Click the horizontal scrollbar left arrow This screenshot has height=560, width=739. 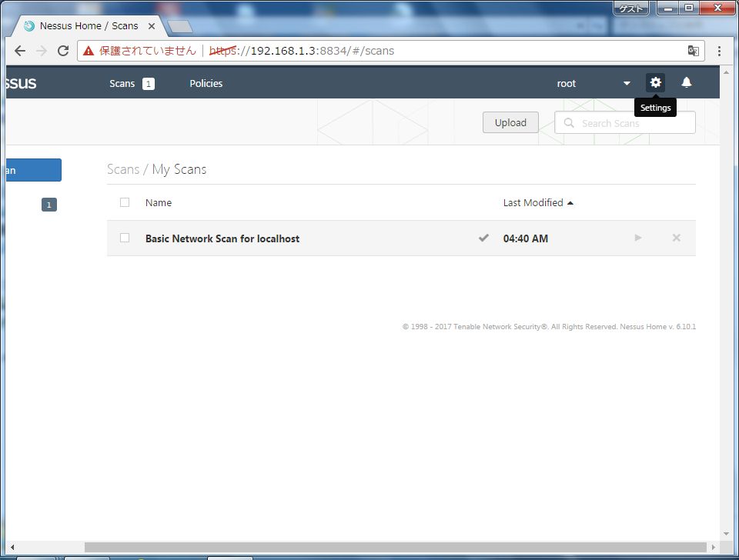pos(12,547)
